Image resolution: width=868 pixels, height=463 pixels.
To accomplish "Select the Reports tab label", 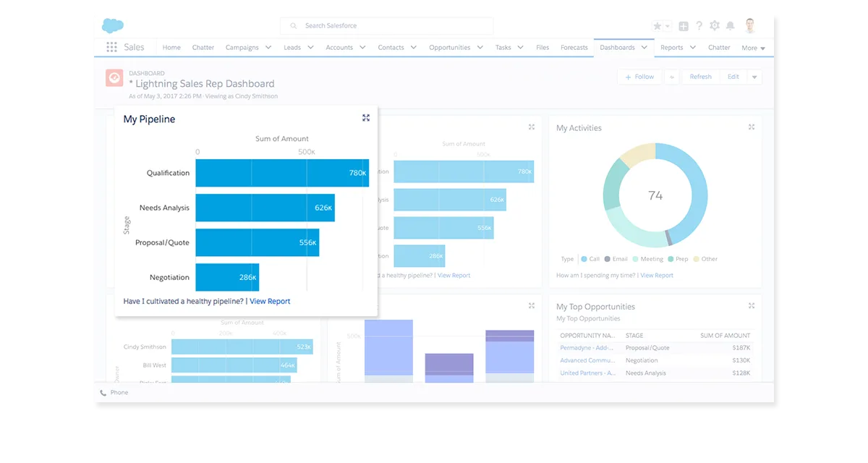I will coord(672,48).
